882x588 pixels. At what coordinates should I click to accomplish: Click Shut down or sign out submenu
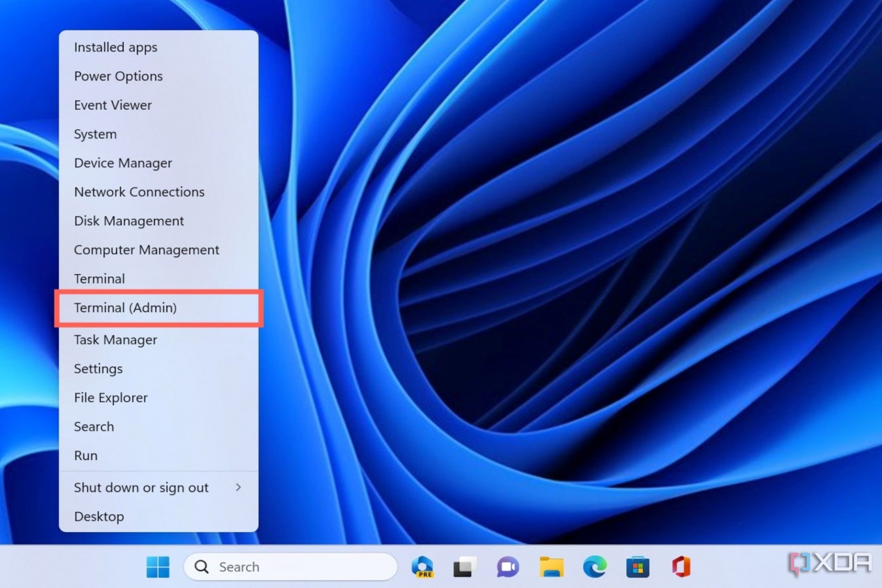pyautogui.click(x=157, y=488)
